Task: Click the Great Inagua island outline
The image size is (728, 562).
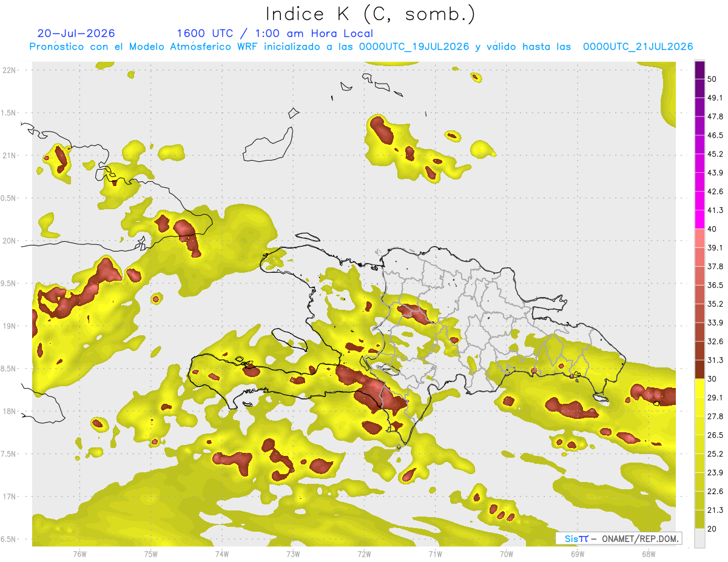Action: pyautogui.click(x=267, y=145)
